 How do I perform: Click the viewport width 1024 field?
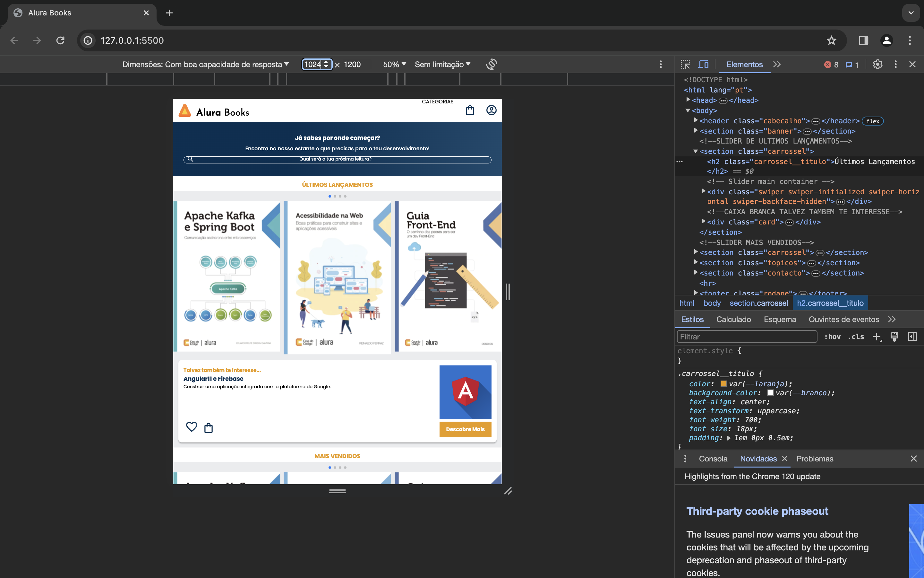coord(317,64)
